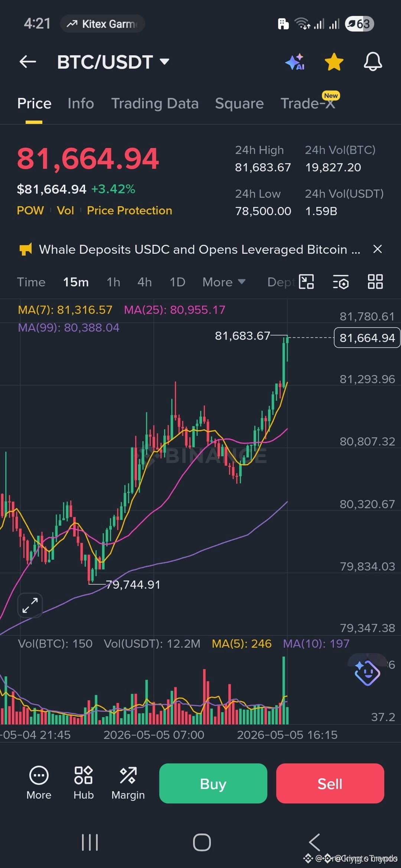This screenshot has width=401, height=868.
Task: Tap the volume MA(5): 246 label
Action: pos(241,644)
